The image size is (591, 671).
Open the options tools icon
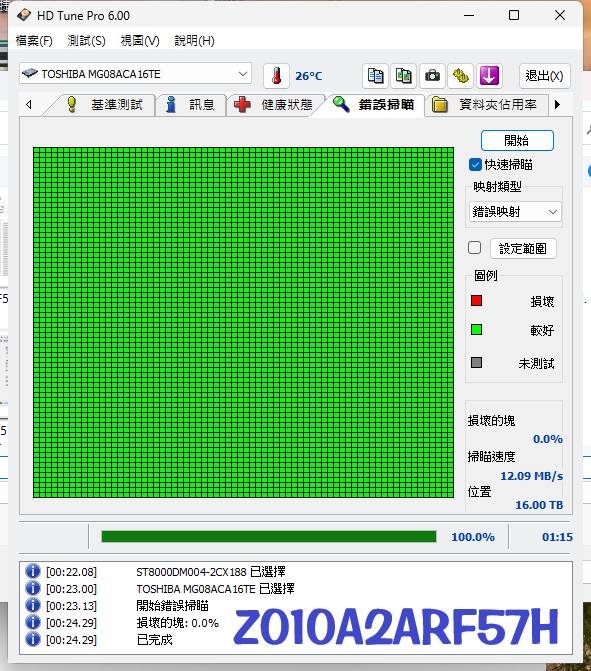460,76
